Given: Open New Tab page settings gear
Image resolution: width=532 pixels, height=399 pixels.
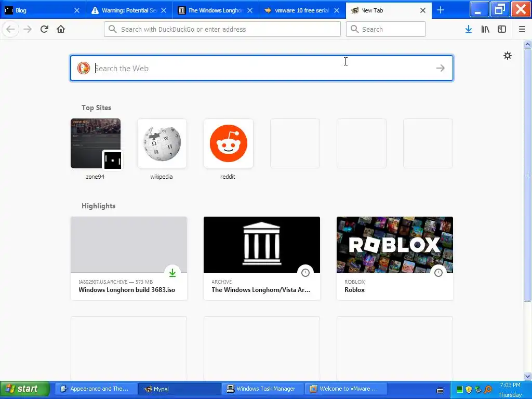Looking at the screenshot, I should (x=507, y=55).
